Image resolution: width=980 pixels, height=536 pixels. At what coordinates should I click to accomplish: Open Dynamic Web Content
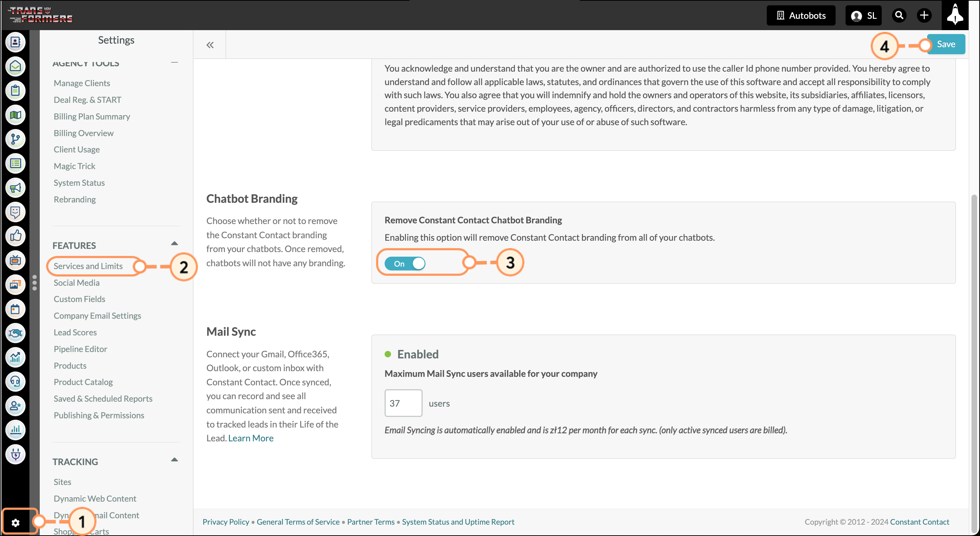pyautogui.click(x=95, y=499)
